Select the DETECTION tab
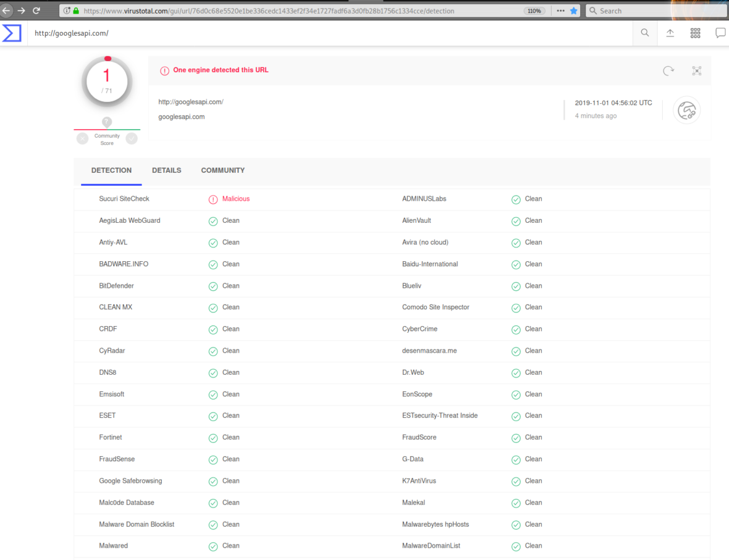 coord(111,170)
